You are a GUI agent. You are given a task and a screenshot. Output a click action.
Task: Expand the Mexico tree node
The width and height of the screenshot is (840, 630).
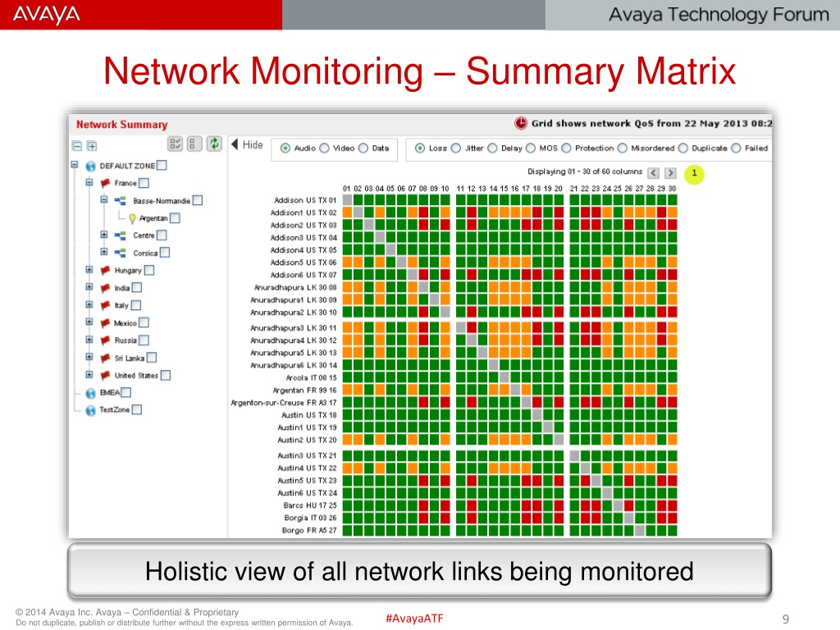tap(89, 322)
